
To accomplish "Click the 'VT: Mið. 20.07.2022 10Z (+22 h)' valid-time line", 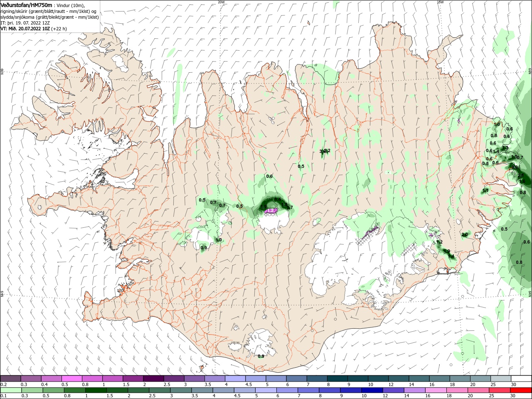I will pyautogui.click(x=34, y=29).
